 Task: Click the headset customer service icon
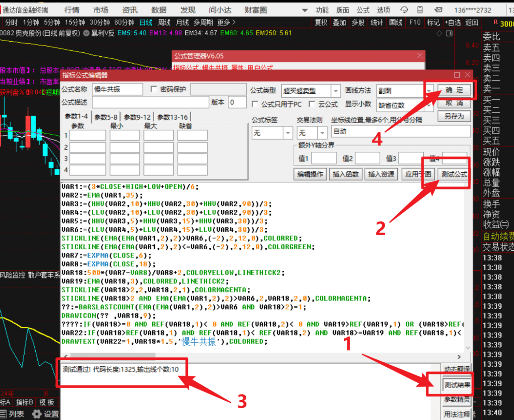404,10
